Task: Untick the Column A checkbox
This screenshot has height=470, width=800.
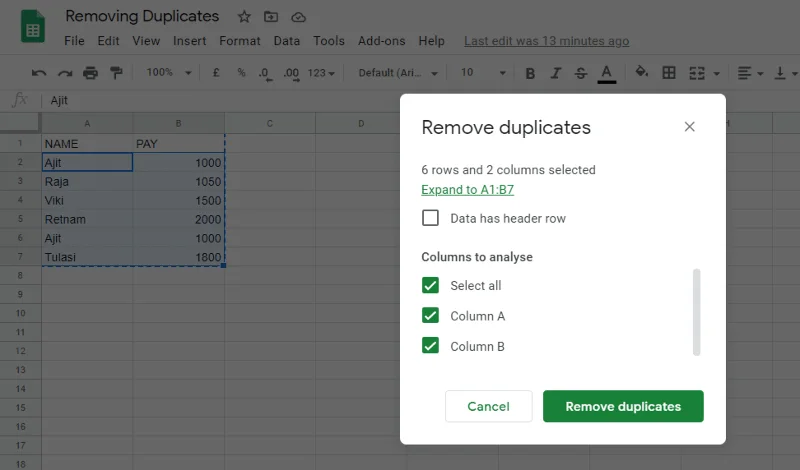Action: coord(430,315)
